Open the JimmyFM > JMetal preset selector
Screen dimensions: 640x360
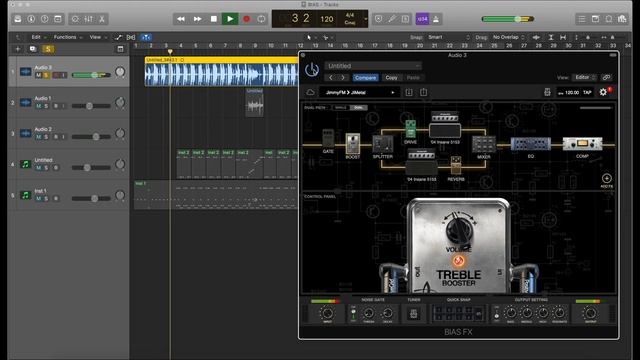359,93
